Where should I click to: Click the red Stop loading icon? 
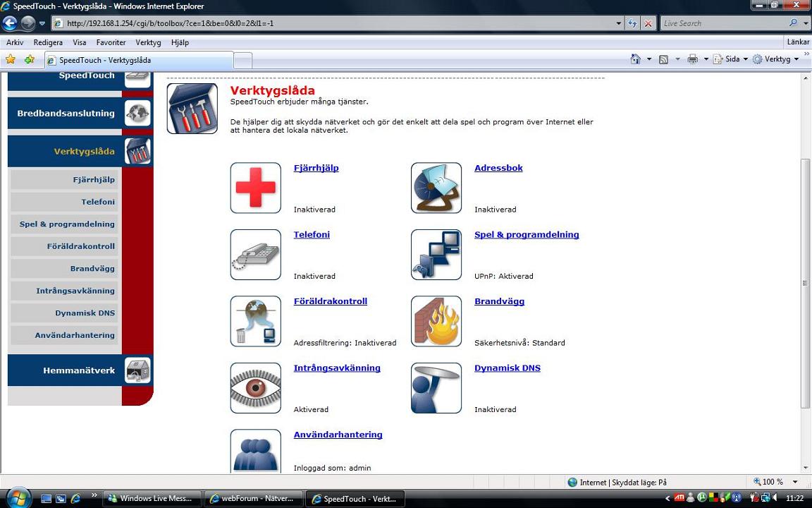[648, 23]
